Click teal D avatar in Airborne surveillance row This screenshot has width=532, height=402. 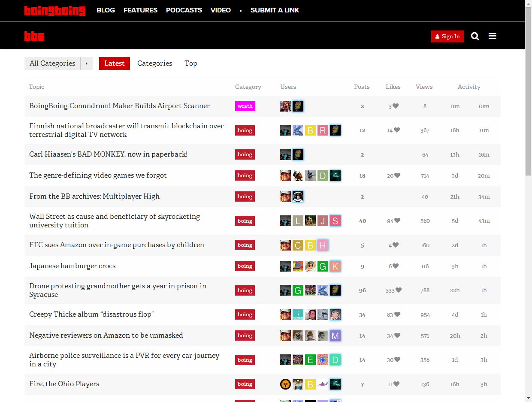pos(335,360)
